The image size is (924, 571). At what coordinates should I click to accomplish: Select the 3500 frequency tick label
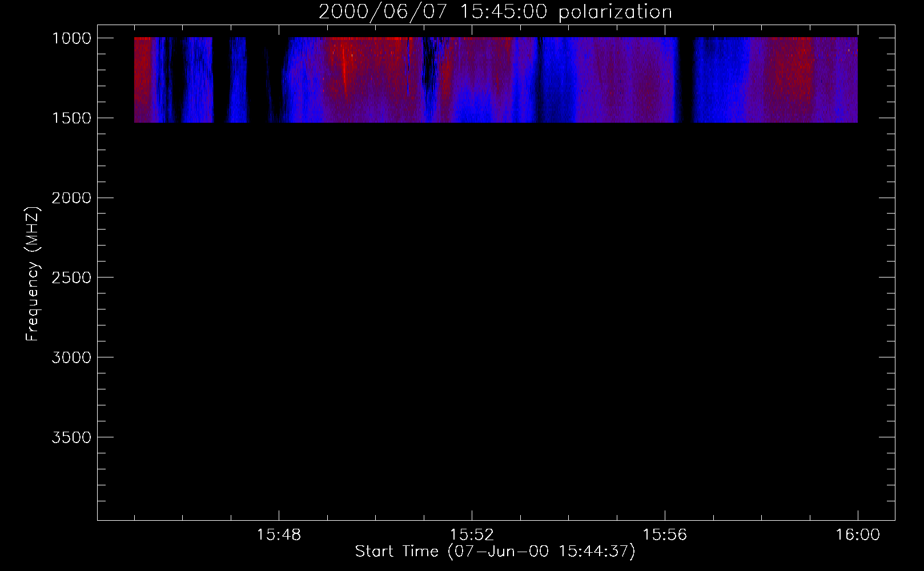(x=71, y=437)
